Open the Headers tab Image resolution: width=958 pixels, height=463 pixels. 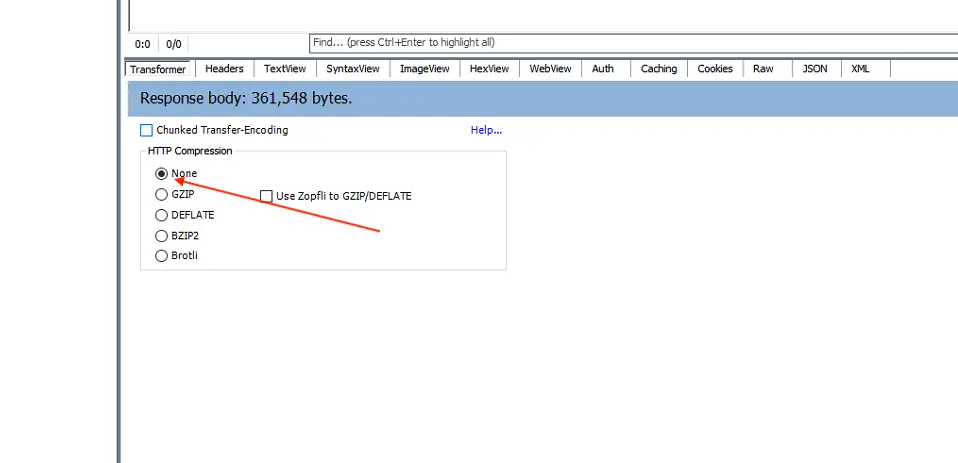click(x=224, y=68)
